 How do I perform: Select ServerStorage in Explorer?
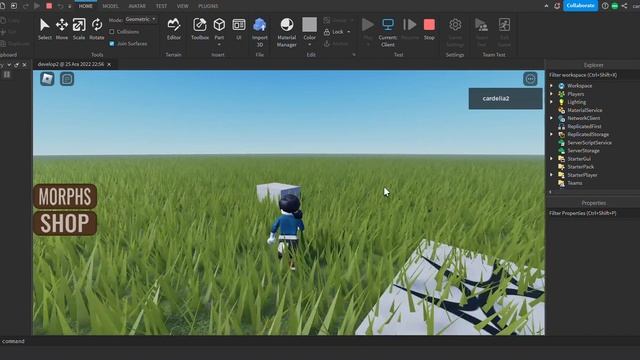pyautogui.click(x=583, y=151)
